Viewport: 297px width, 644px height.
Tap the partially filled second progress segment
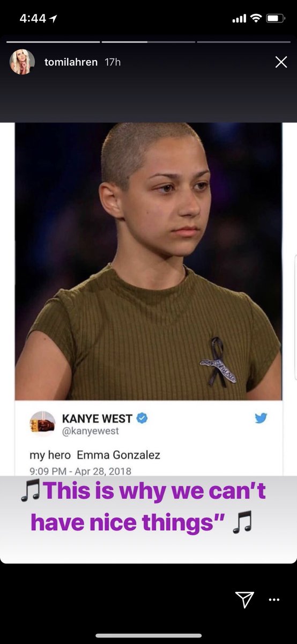coord(148,41)
